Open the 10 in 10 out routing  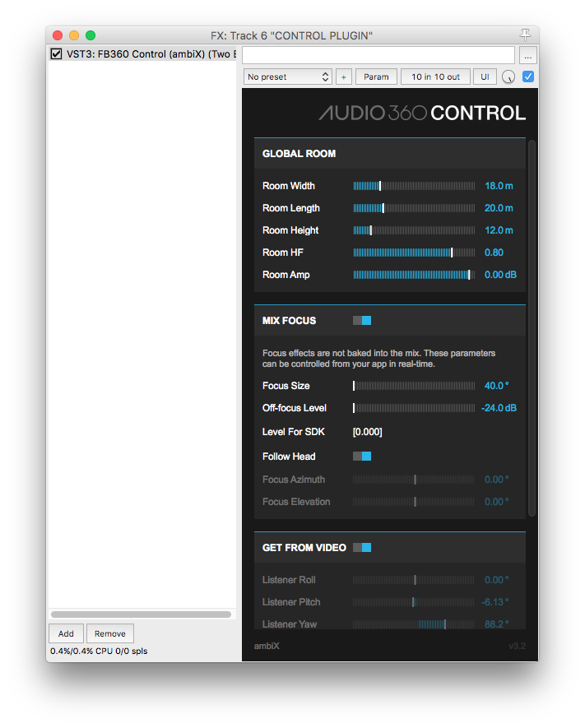point(435,77)
